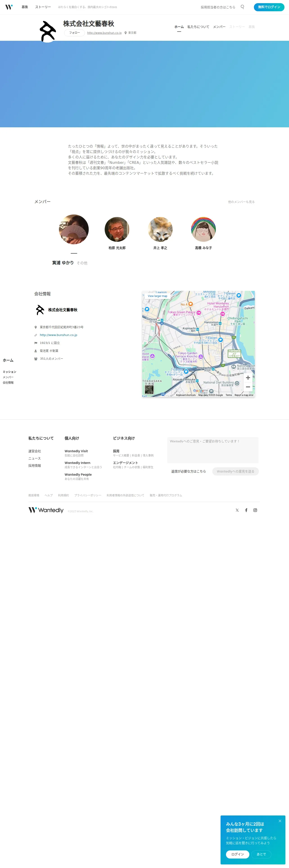289x868 pixels.
Task: Open 井上 孝之 member photo
Action: point(160,229)
